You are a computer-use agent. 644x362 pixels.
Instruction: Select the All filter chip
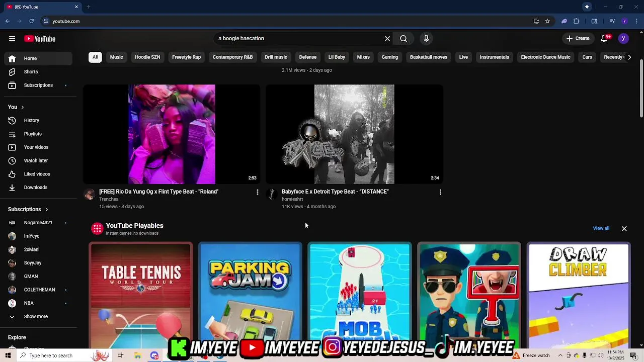tap(95, 57)
